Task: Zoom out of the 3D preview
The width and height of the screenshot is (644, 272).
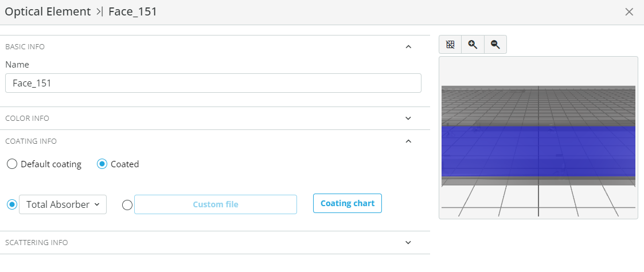Action: [495, 45]
